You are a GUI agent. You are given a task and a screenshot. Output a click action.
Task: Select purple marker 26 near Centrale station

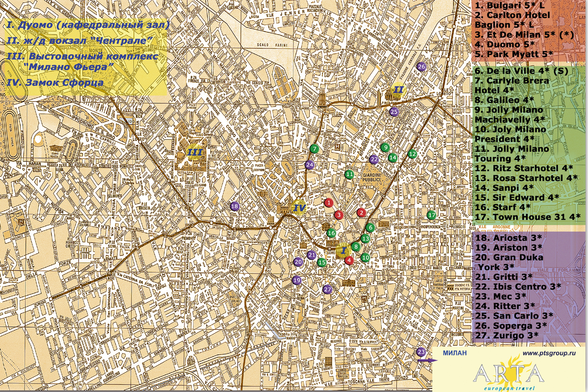coord(421,66)
